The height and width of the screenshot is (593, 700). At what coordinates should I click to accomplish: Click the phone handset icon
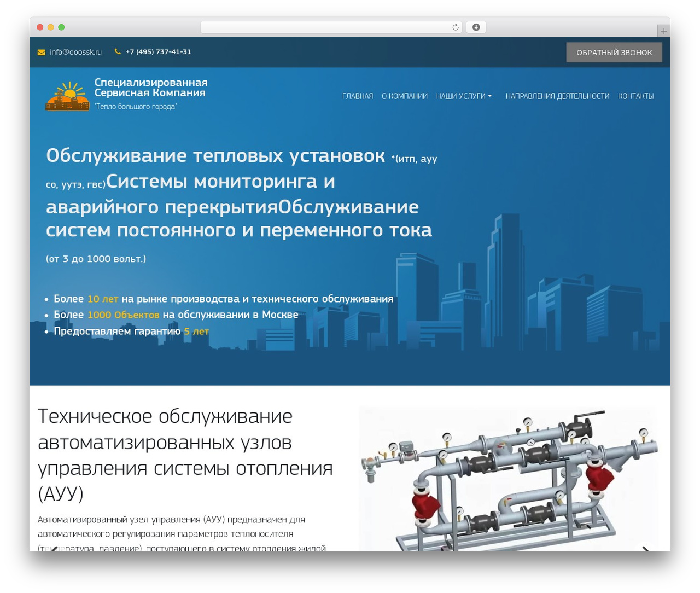pyautogui.click(x=118, y=51)
